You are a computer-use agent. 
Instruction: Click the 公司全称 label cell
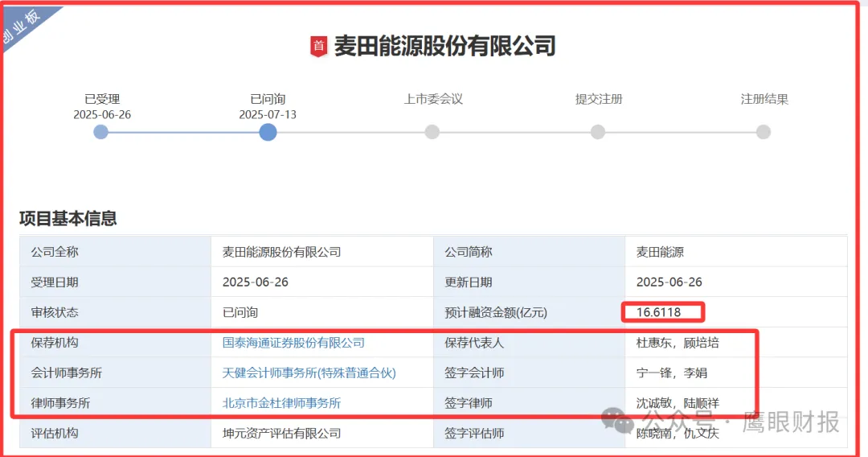(115, 252)
